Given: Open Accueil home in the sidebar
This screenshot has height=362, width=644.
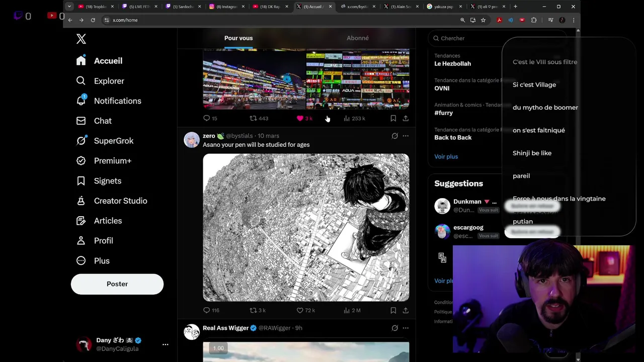Looking at the screenshot, I should tap(100, 61).
